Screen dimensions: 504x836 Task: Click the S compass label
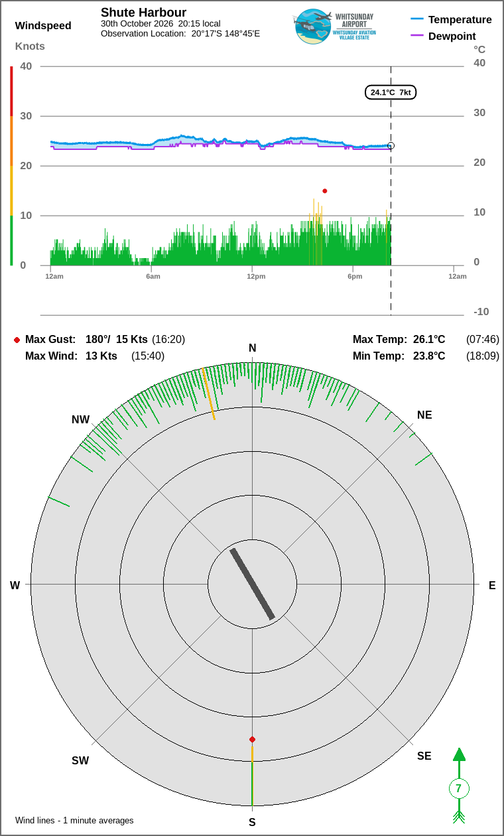(252, 823)
